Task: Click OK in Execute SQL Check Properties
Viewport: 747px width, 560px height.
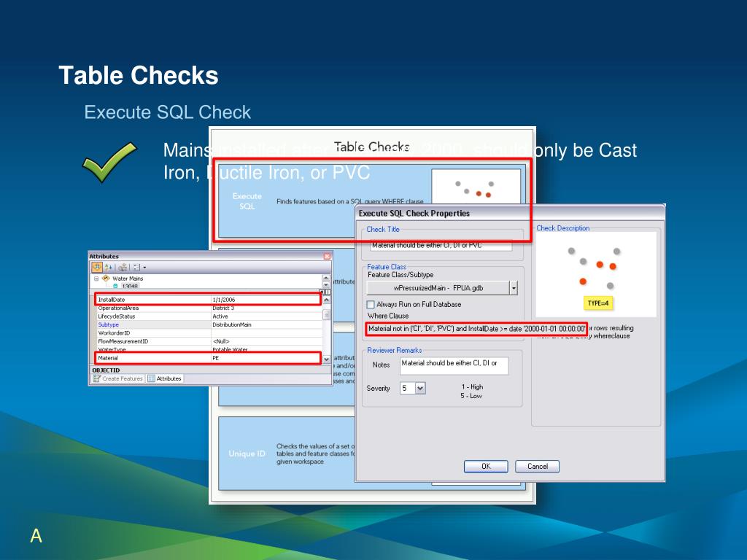Action: 486,466
